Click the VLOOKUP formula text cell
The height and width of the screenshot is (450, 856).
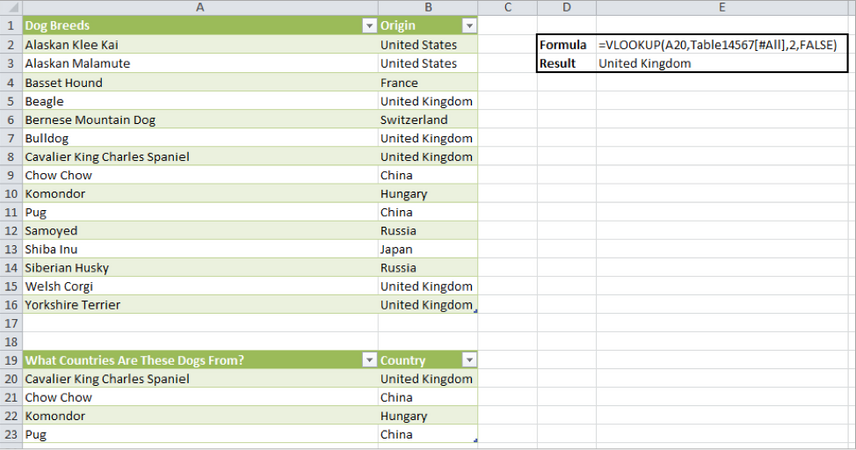[x=722, y=45]
